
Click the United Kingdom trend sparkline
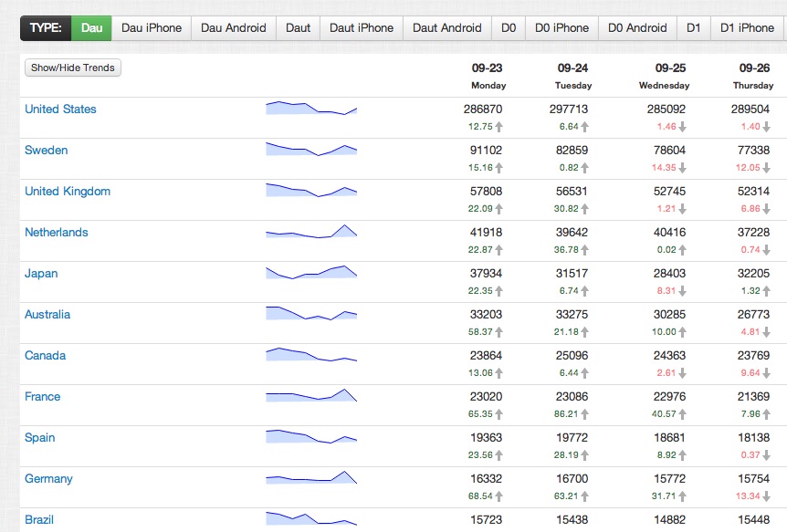pyautogui.click(x=311, y=190)
